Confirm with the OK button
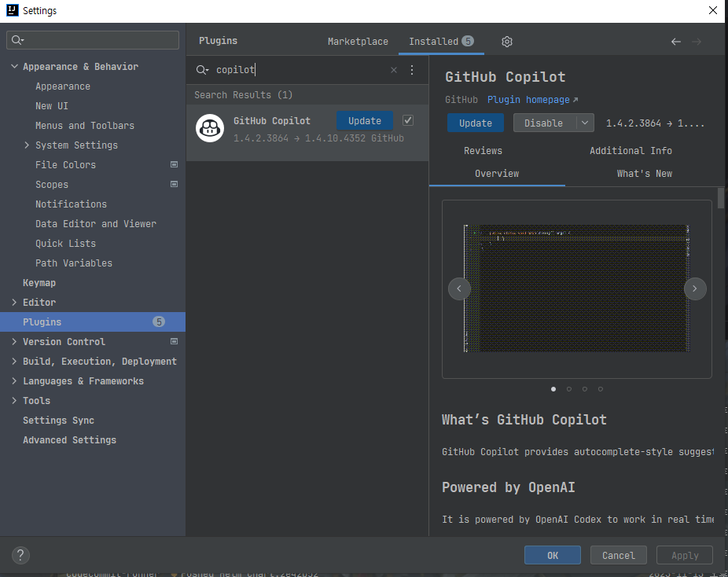The image size is (728, 577). click(x=553, y=555)
